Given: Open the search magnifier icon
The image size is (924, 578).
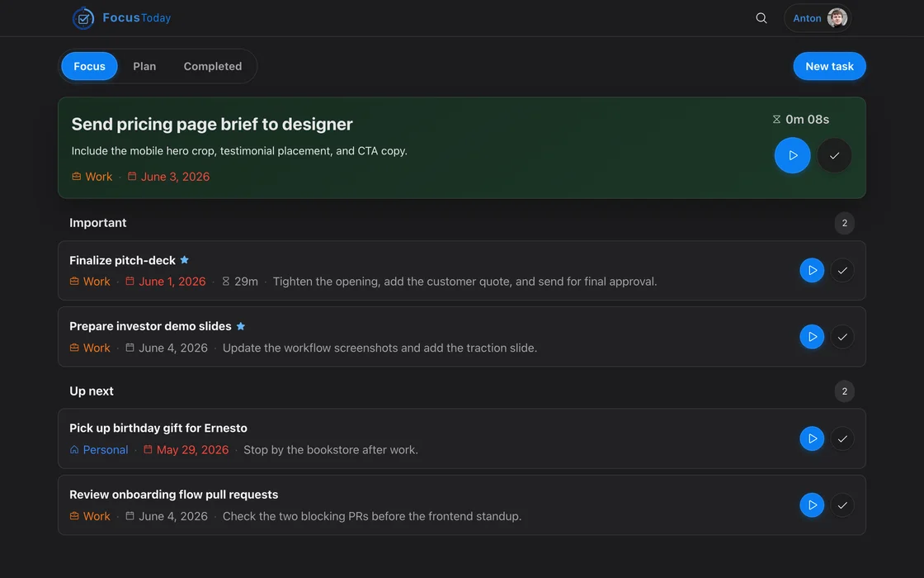Looking at the screenshot, I should (x=761, y=18).
